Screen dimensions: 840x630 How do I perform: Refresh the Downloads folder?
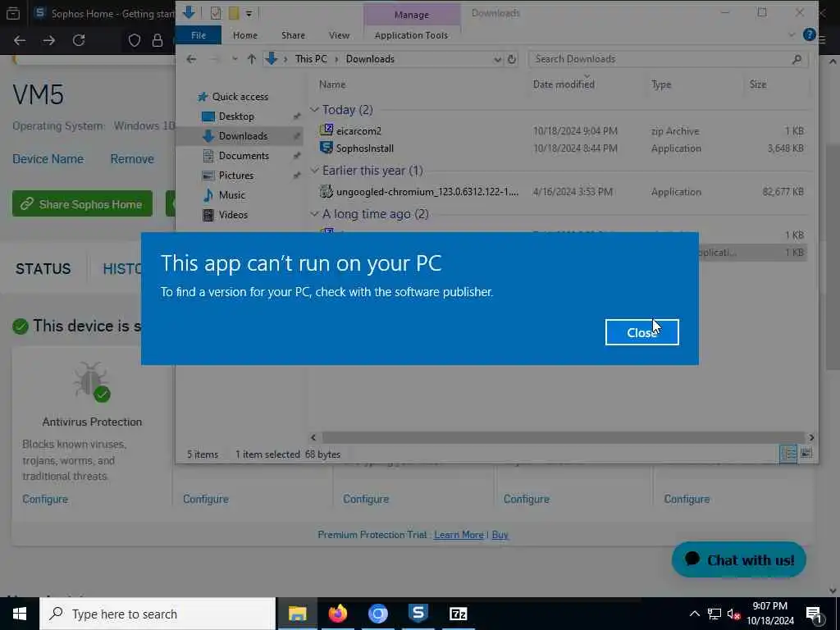pyautogui.click(x=512, y=59)
